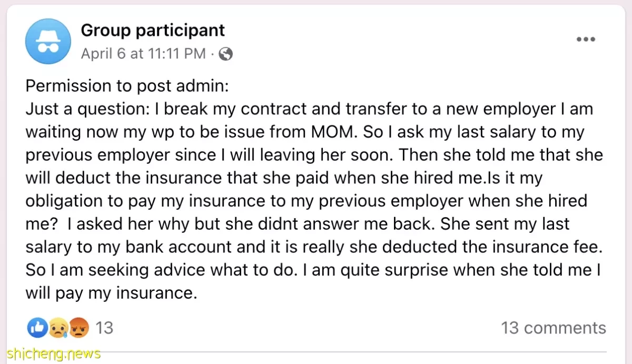Click the crying sad reaction emoji
The width and height of the screenshot is (632, 364).
[56, 329]
